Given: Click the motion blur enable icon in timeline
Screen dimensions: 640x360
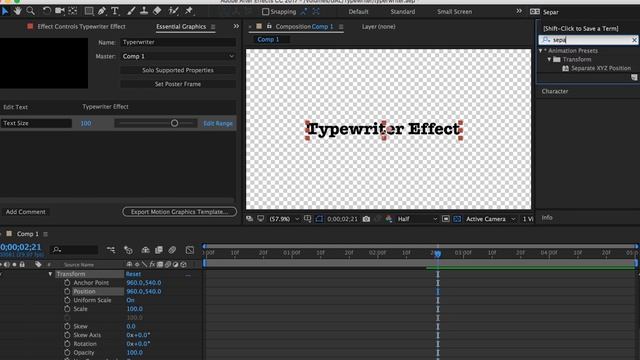Looking at the screenshot, I should tap(172, 250).
